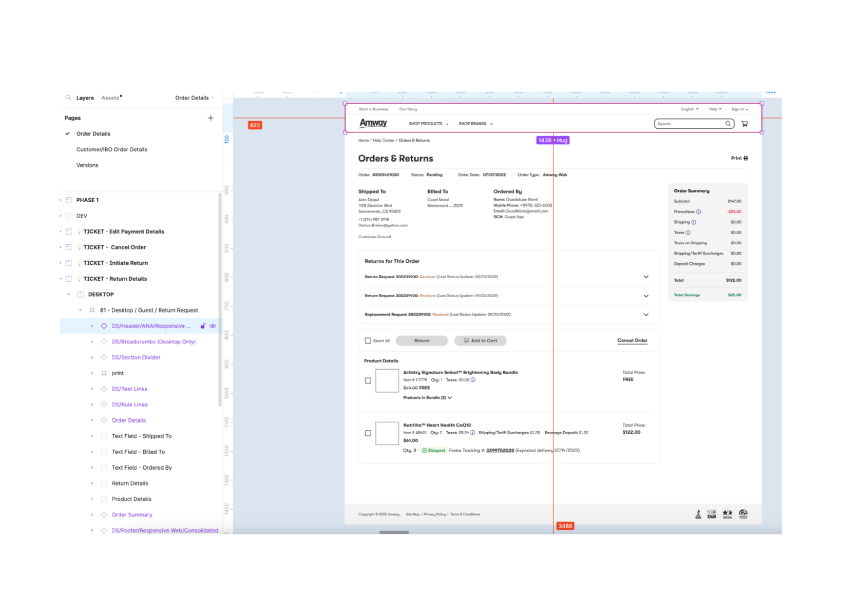Click the Add to Cart button
Image resolution: width=841 pixels, height=616 pixels.
480,341
